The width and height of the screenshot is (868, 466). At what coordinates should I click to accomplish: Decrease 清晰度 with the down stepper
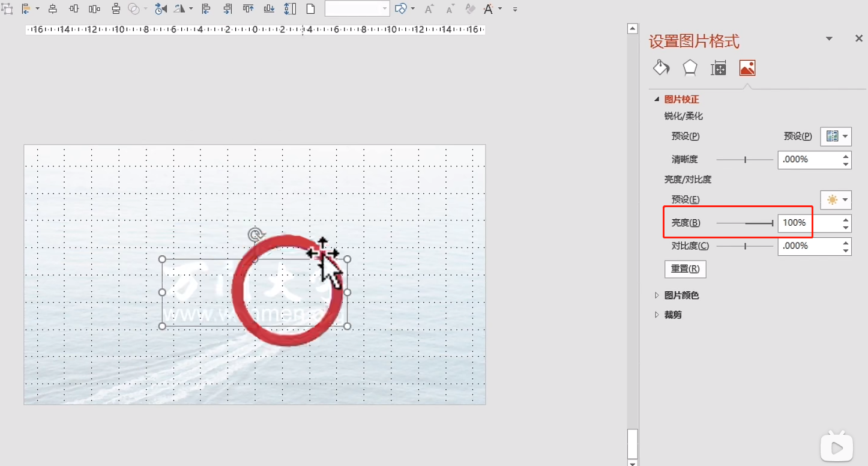point(846,164)
